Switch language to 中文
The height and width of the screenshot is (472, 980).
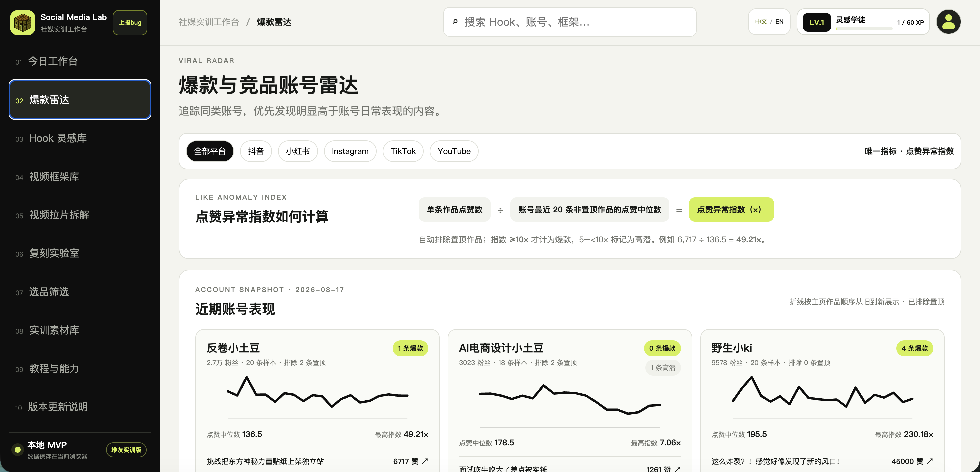click(761, 22)
